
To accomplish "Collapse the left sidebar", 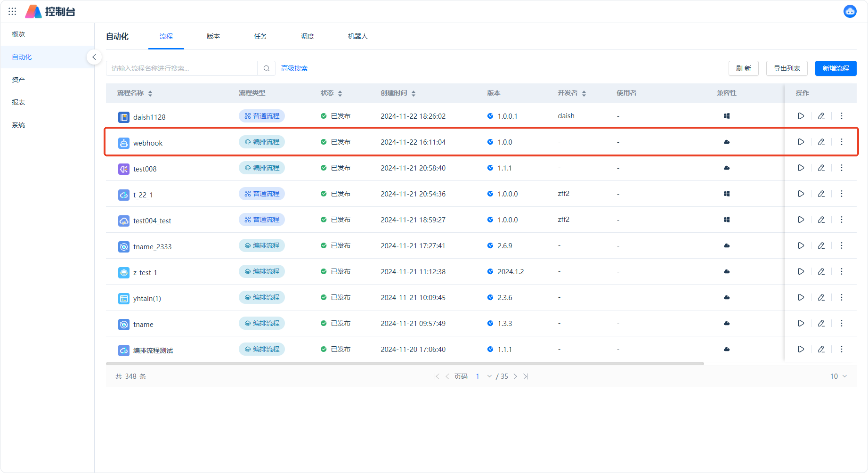I will [x=94, y=57].
